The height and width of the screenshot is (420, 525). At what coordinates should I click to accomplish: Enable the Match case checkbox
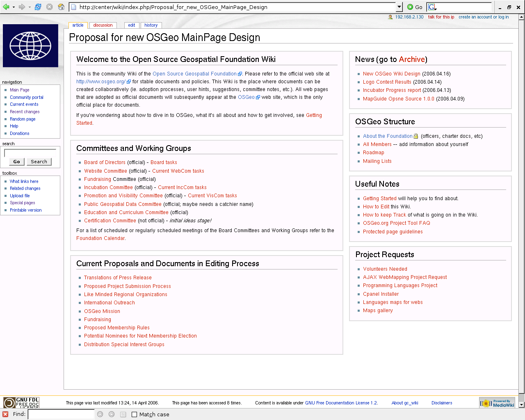click(134, 415)
